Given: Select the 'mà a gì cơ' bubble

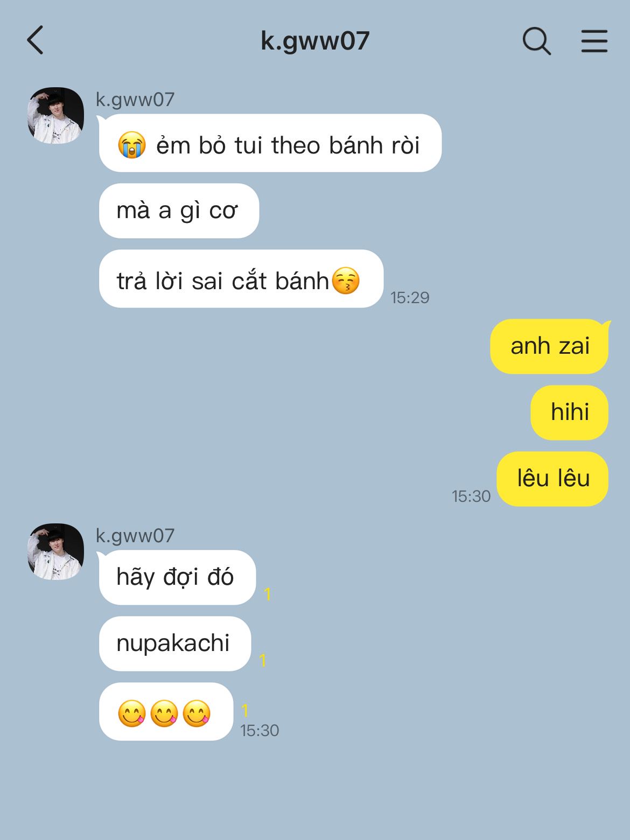Looking at the screenshot, I should (x=179, y=211).
